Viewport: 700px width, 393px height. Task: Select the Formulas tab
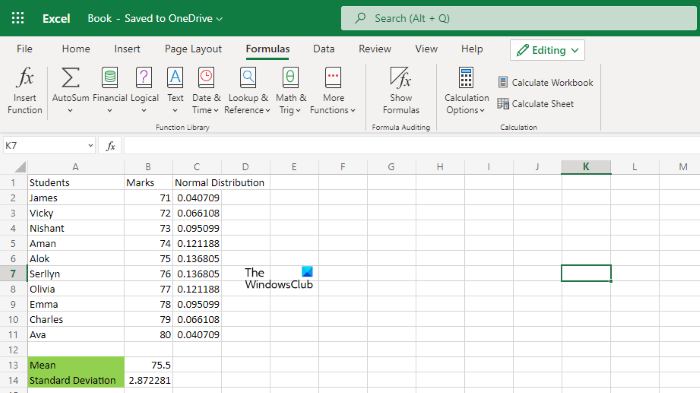267,49
